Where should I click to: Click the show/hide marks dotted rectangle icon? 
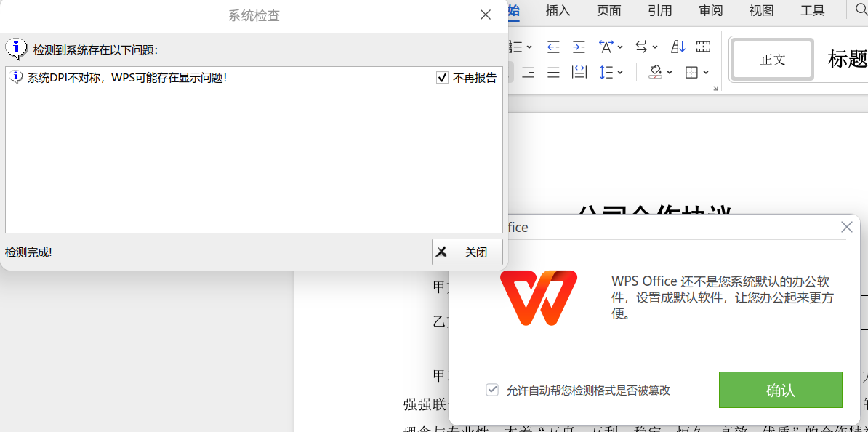pos(704,47)
